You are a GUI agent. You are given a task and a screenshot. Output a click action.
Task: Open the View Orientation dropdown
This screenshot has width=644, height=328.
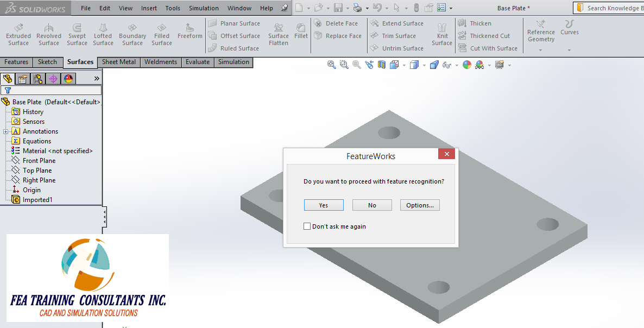pos(404,64)
